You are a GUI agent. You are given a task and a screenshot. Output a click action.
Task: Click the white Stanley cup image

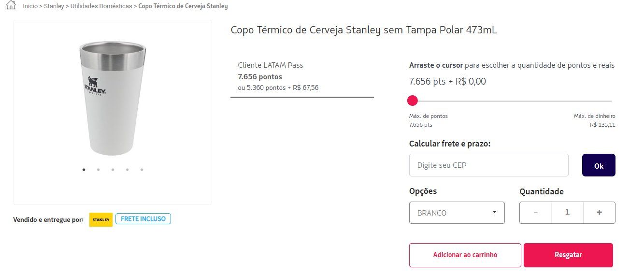(x=113, y=98)
